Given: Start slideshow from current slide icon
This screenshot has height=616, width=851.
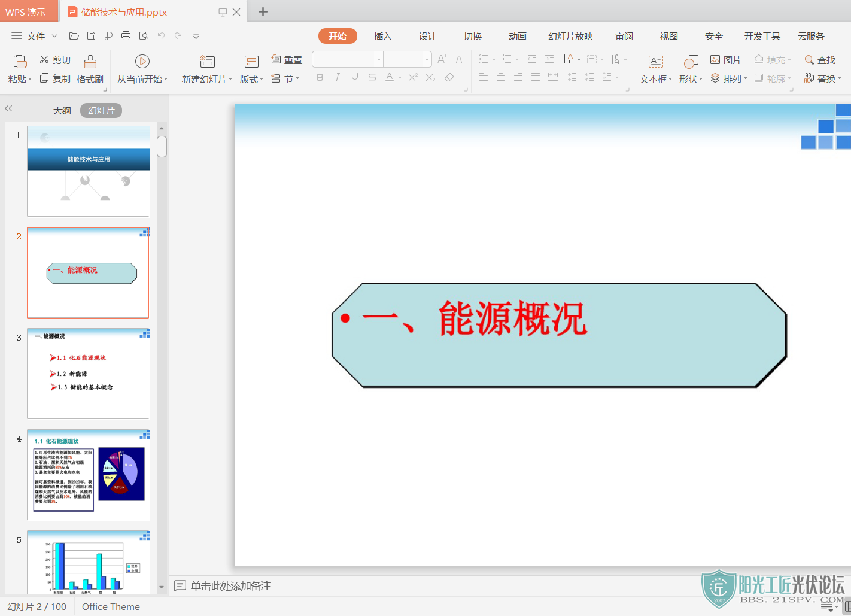Looking at the screenshot, I should tap(142, 61).
